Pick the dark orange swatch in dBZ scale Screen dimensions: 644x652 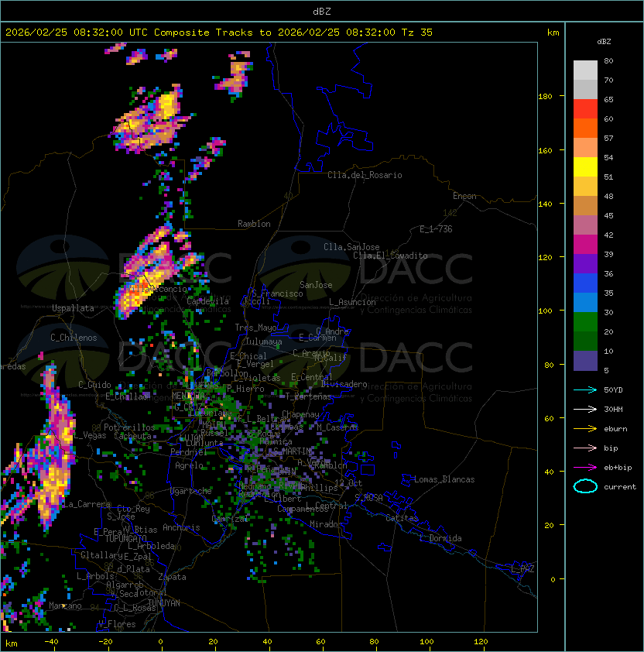click(x=585, y=128)
